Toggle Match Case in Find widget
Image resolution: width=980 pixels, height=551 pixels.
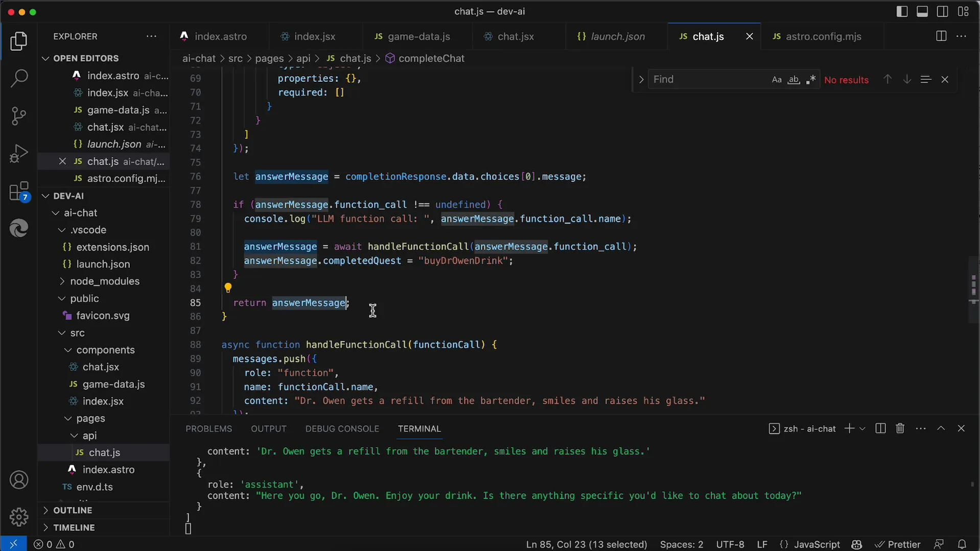pos(776,80)
